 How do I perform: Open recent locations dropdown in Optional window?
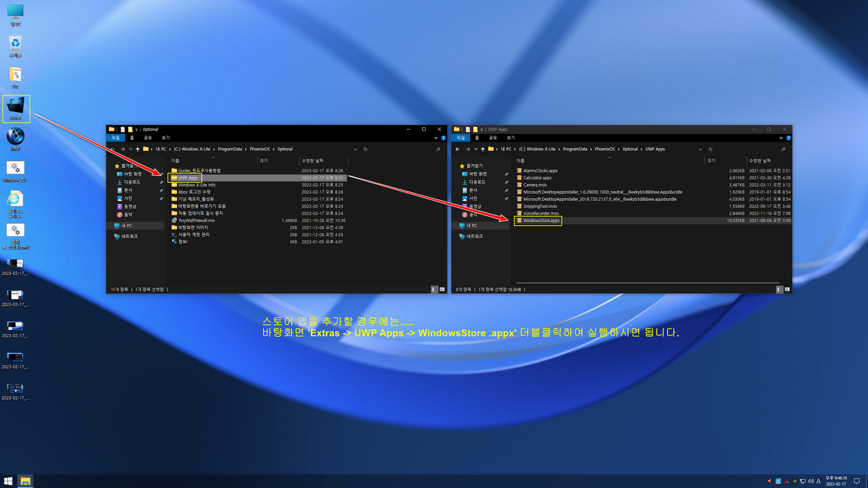(130, 149)
